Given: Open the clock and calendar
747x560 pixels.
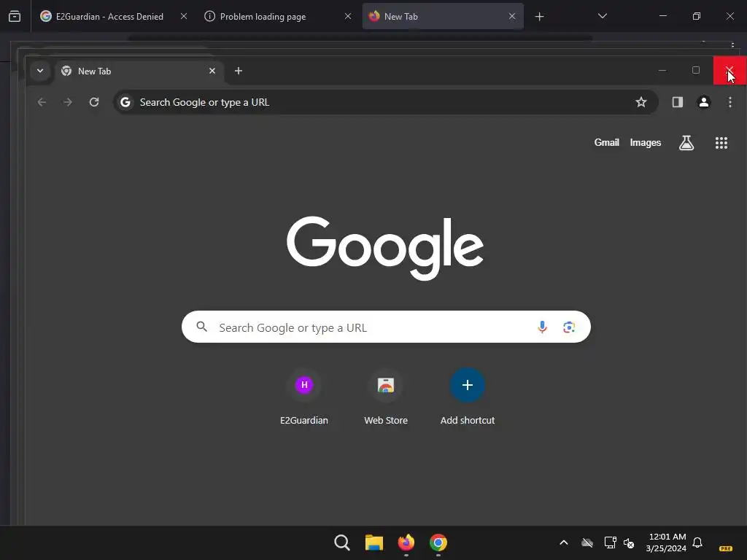Looking at the screenshot, I should 667,542.
